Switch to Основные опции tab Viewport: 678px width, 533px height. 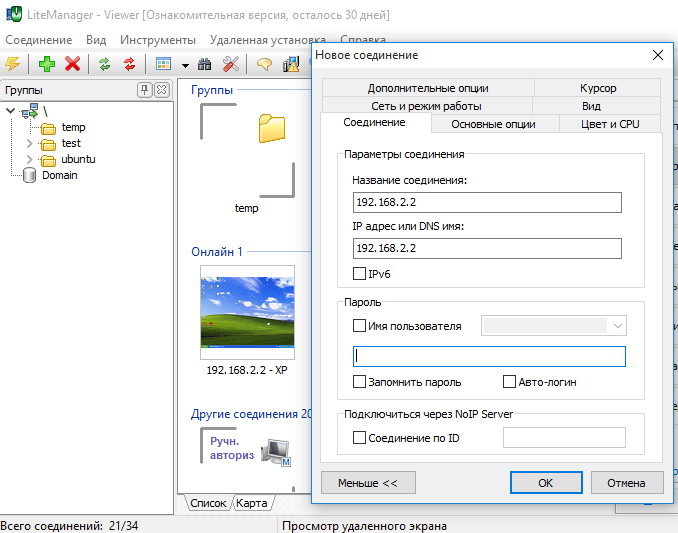(493, 124)
